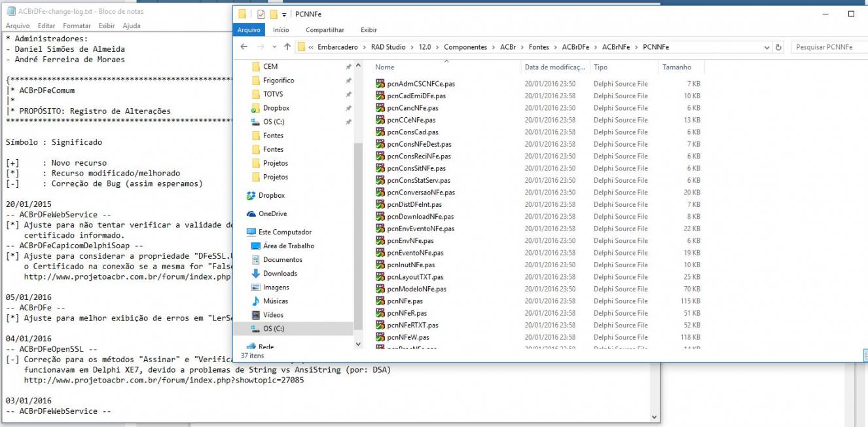Open the quick access toolbar customize dropdown
Image resolution: width=868 pixels, height=427 pixels.
point(285,14)
